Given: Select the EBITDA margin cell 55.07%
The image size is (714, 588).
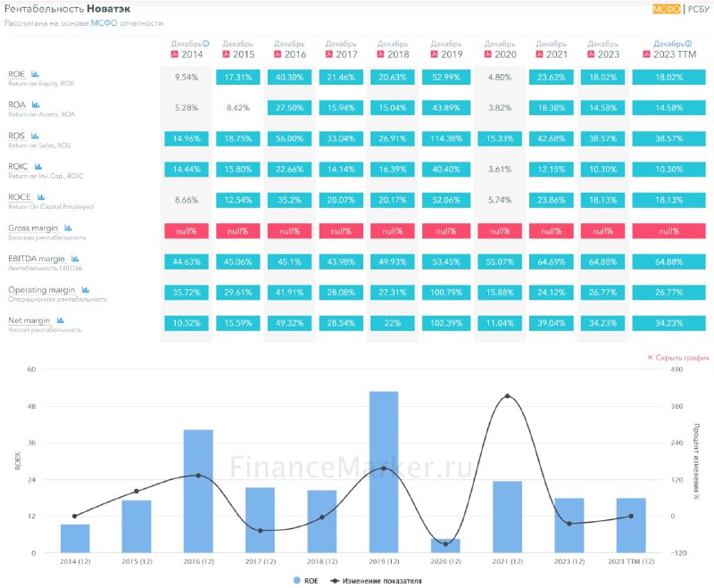Looking at the screenshot, I should click(500, 261).
